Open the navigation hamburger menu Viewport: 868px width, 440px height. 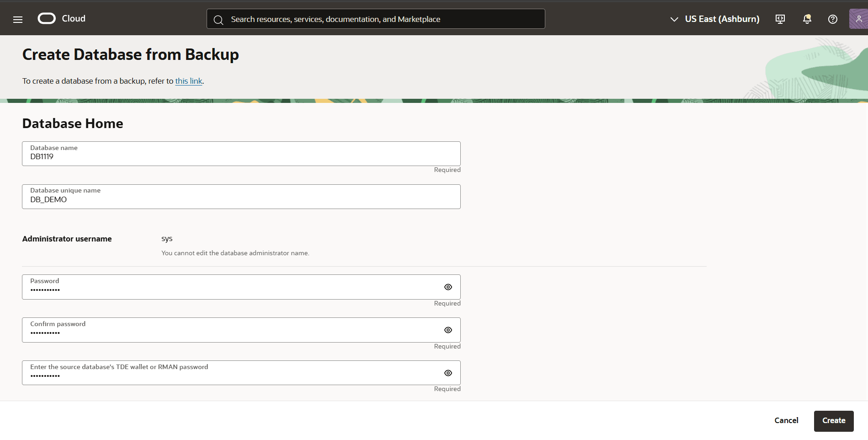pyautogui.click(x=17, y=19)
